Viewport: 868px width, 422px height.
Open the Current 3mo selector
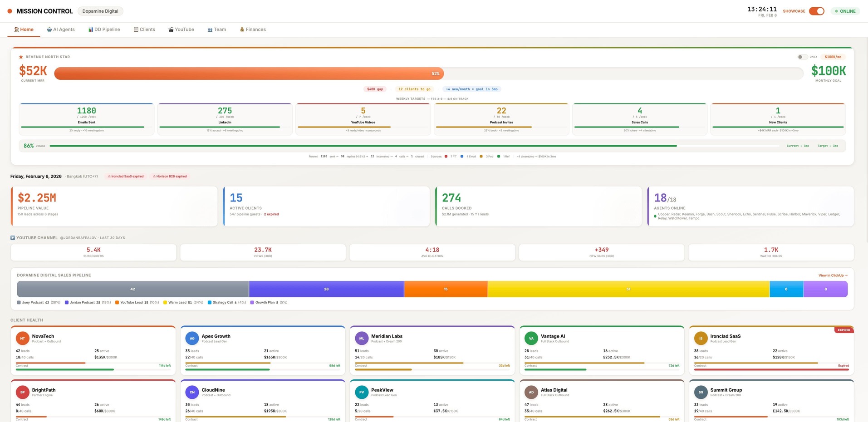point(798,146)
